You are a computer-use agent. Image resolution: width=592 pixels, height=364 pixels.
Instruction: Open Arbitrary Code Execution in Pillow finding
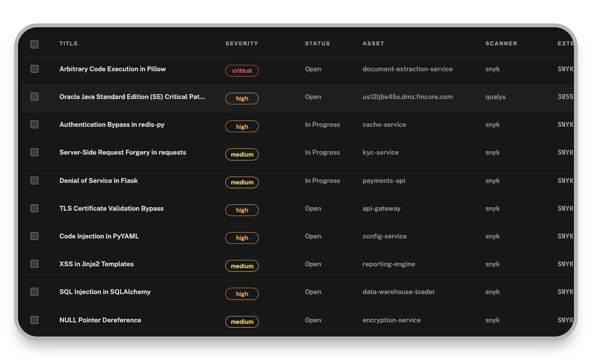click(x=112, y=69)
